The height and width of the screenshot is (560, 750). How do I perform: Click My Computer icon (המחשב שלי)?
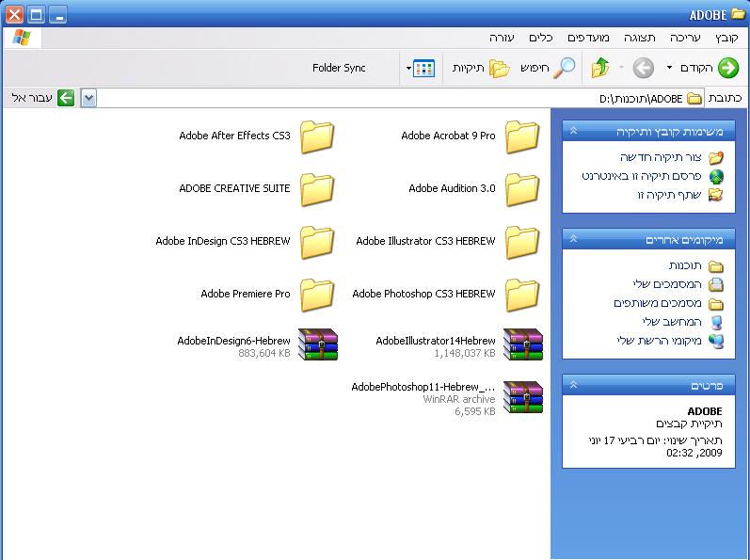[x=716, y=322]
